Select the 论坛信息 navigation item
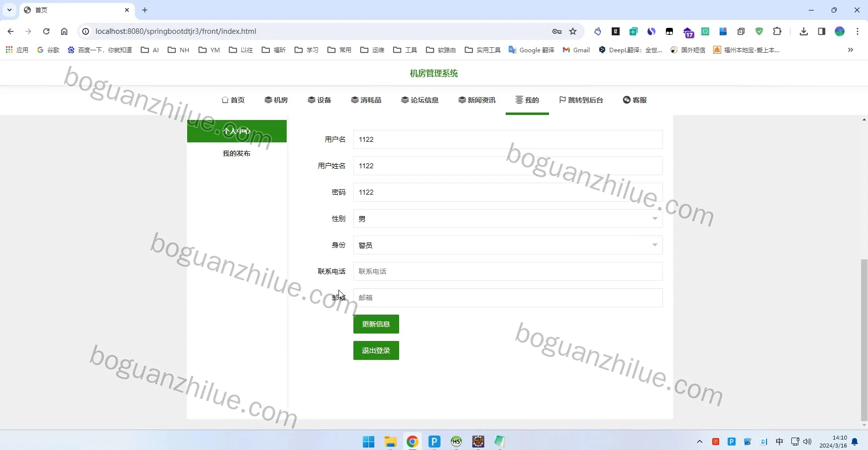The width and height of the screenshot is (868, 450). (420, 100)
